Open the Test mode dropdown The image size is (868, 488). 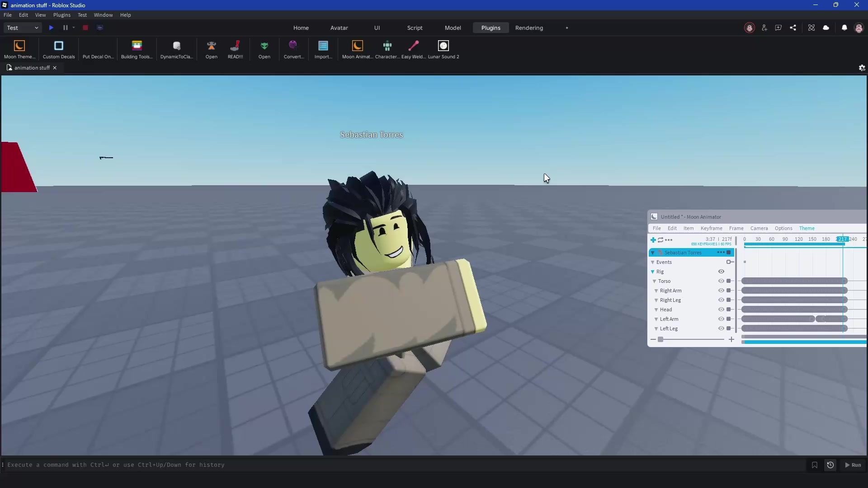coord(23,28)
